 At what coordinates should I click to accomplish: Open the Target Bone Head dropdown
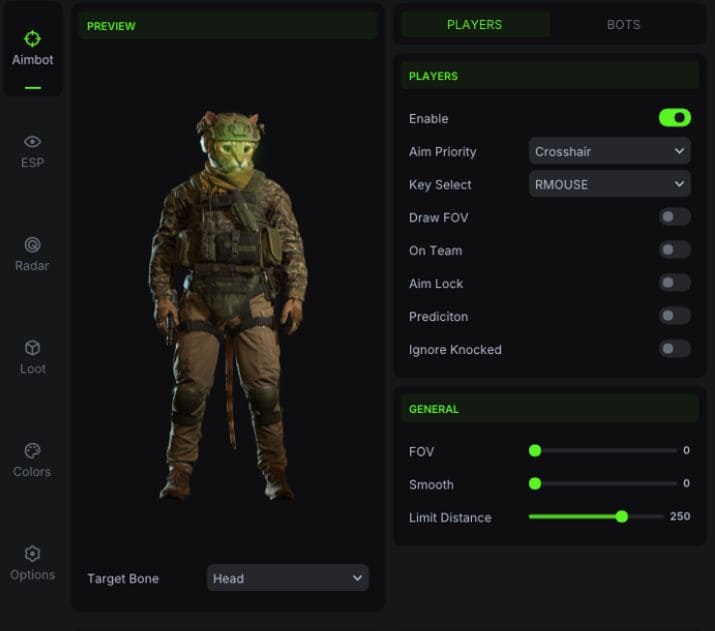pos(287,578)
